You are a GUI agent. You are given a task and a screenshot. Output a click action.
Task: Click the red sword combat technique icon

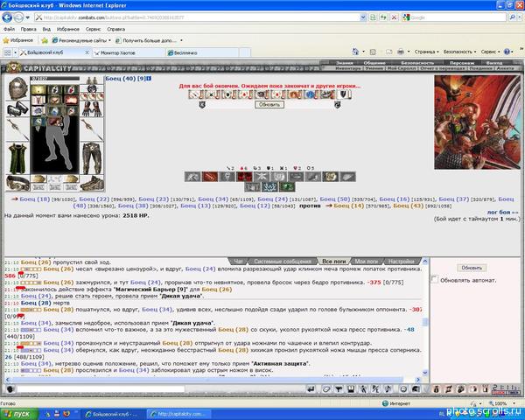click(x=210, y=177)
